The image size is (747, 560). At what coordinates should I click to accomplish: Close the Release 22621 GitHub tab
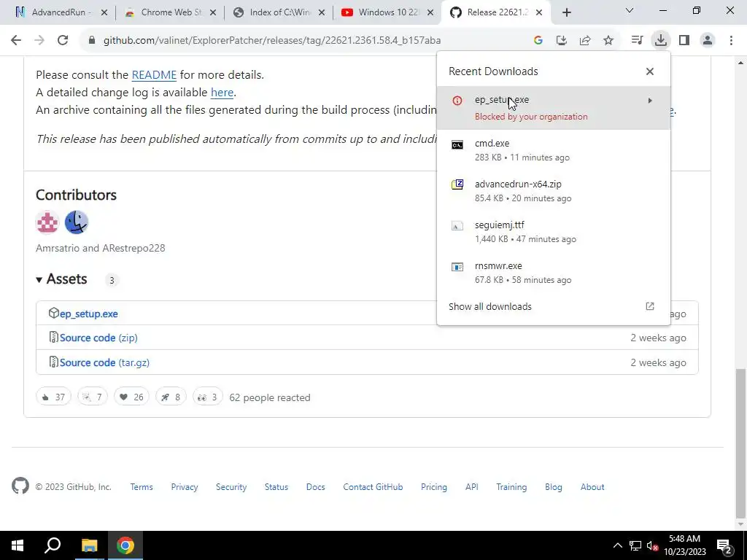(539, 12)
